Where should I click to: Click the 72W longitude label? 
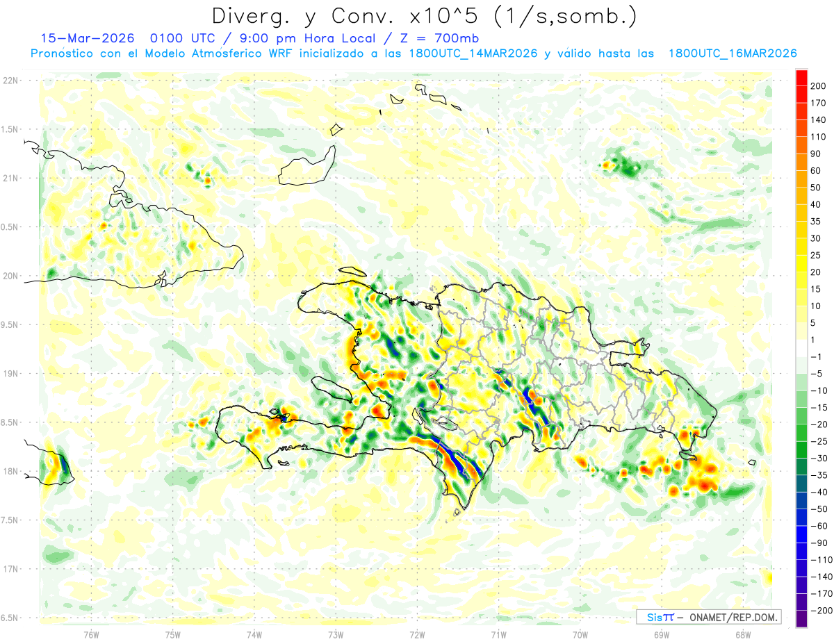pos(417,634)
